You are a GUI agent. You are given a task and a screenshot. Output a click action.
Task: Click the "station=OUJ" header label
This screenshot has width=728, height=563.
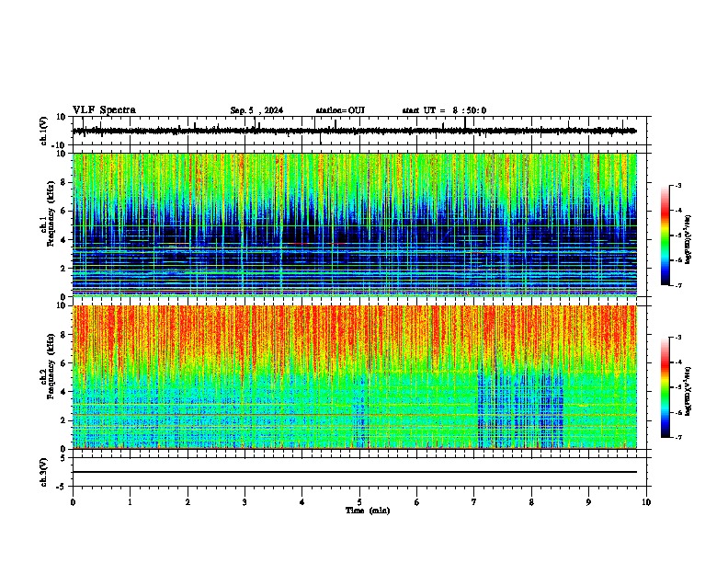point(340,110)
